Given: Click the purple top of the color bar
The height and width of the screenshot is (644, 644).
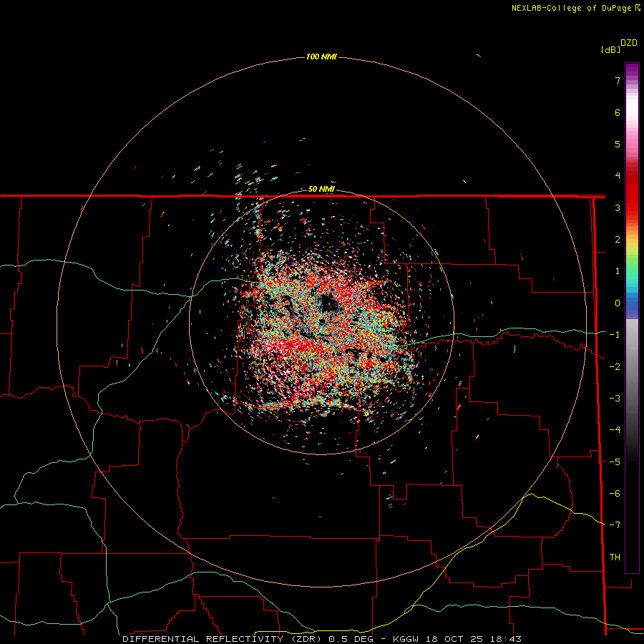Looking at the screenshot, I should tap(632, 70).
